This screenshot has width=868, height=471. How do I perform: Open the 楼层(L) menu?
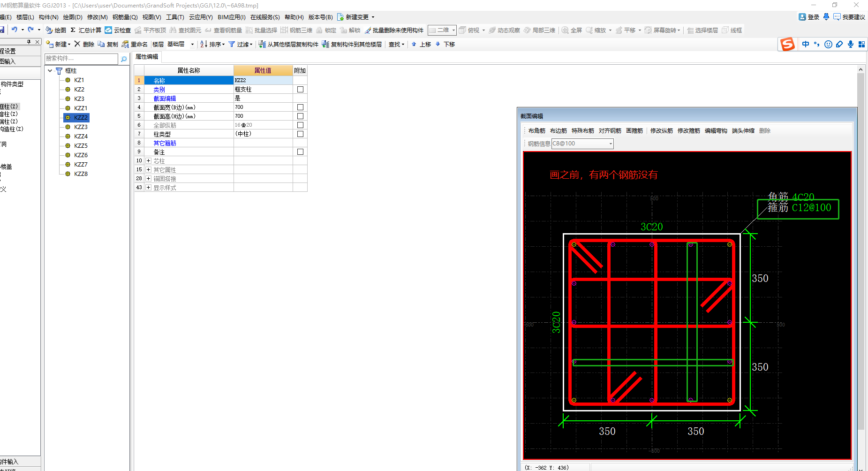[25, 17]
